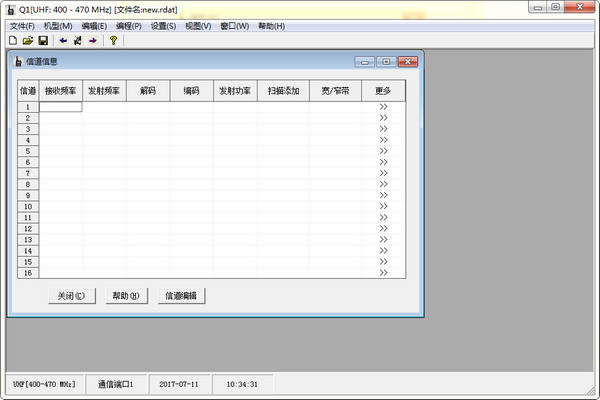This screenshot has width=600, height=400.
Task: Open the 编程(P) menu
Action: [x=129, y=26]
